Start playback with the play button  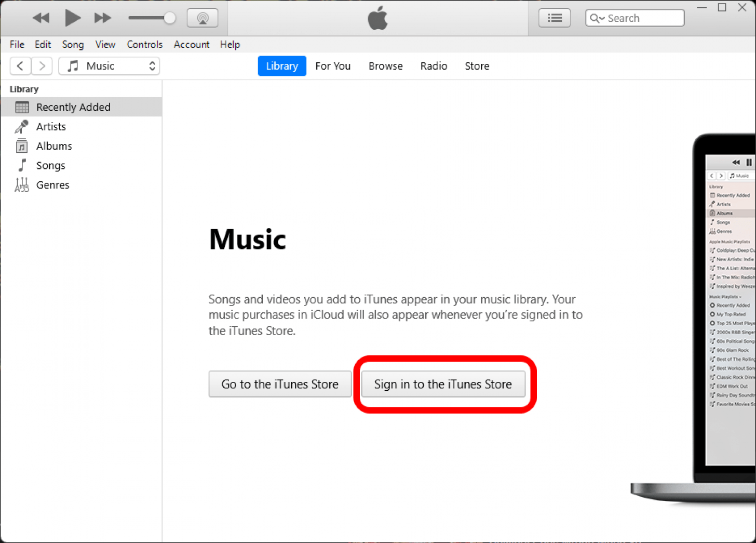72,18
